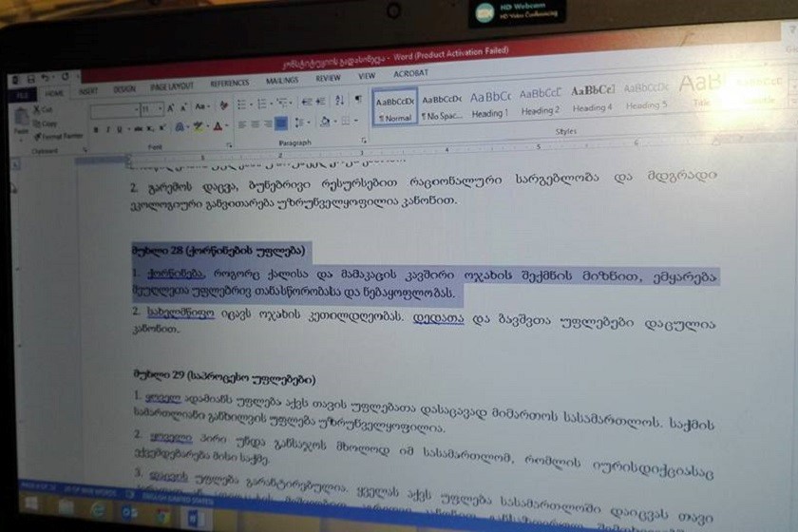This screenshot has height=532, width=798.
Task: Open the font name combo box
Action: coord(115,110)
